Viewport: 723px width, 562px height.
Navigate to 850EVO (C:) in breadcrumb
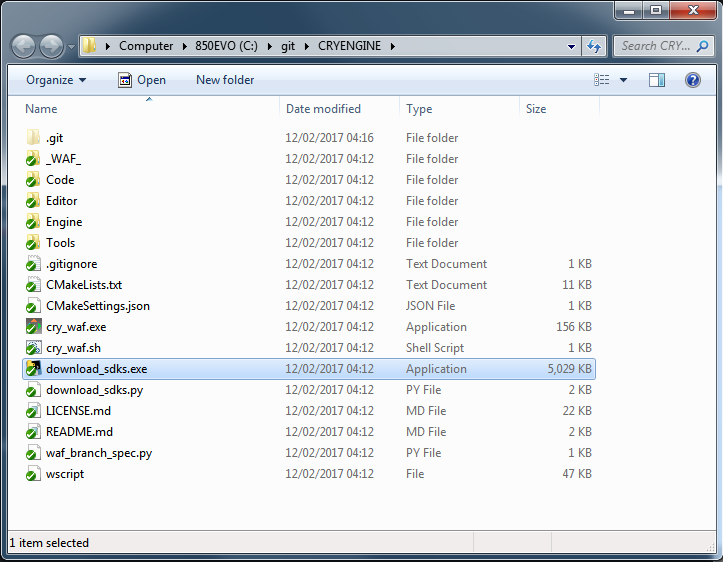click(x=226, y=46)
